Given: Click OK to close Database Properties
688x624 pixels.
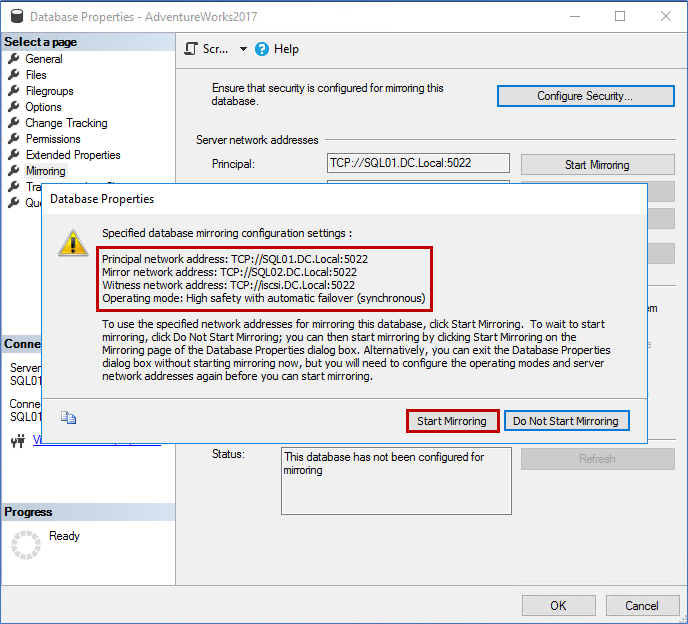Looking at the screenshot, I should tap(559, 606).
